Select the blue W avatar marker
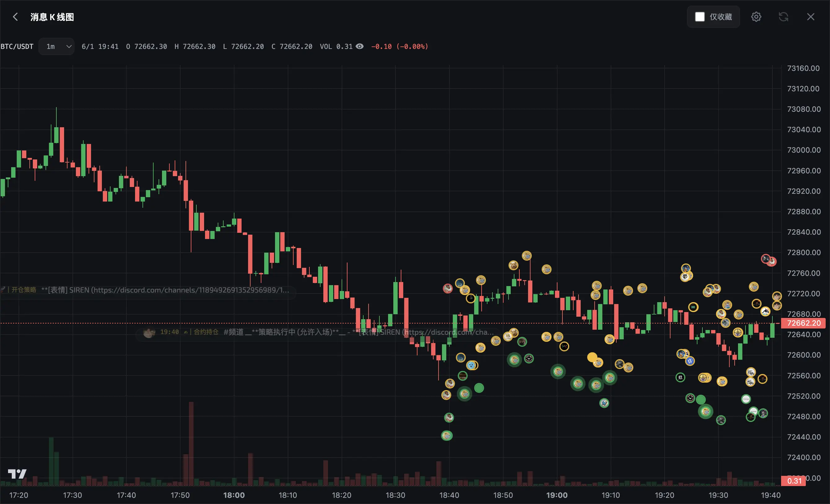Viewport: 830px width, 504px height. coord(690,361)
